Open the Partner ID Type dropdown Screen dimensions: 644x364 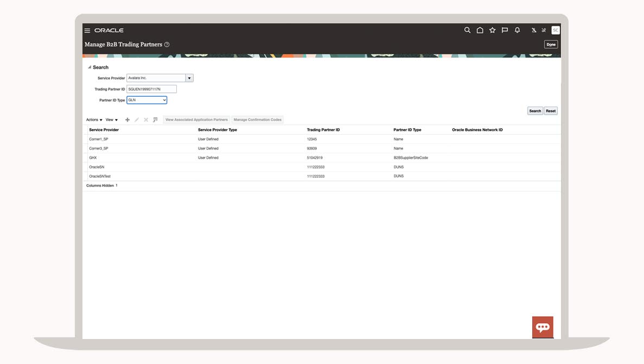[x=146, y=100]
